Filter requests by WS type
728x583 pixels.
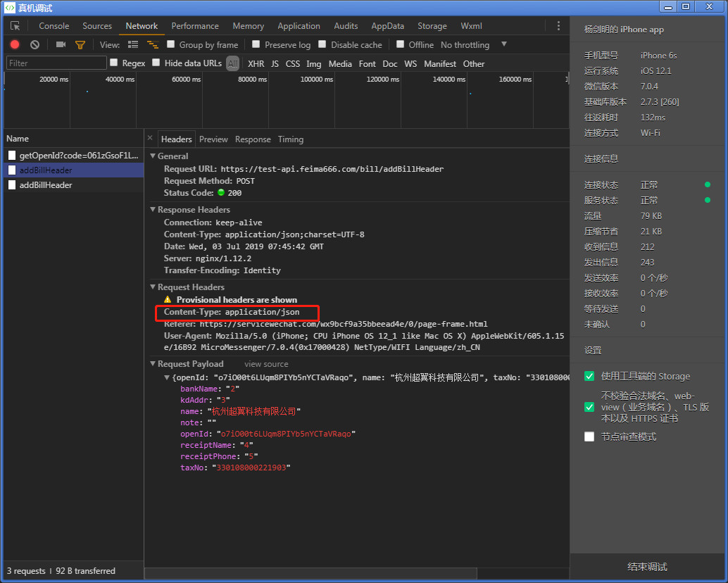tap(410, 63)
